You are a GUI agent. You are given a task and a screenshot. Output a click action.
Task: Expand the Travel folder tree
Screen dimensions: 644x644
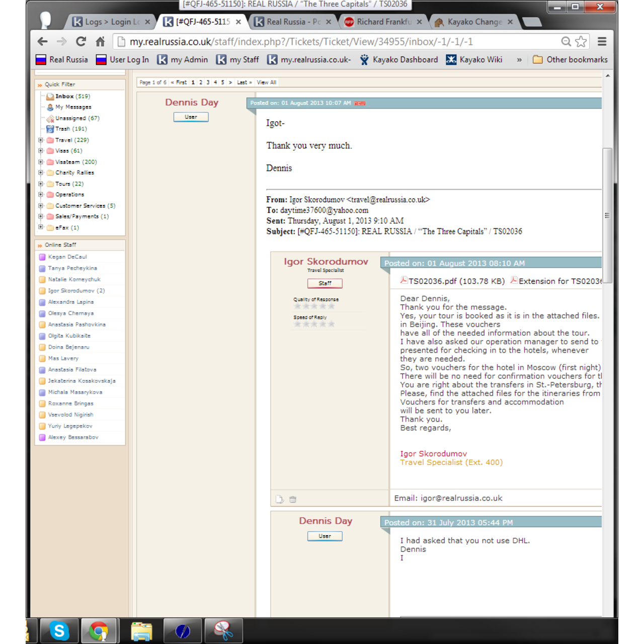[x=41, y=140]
